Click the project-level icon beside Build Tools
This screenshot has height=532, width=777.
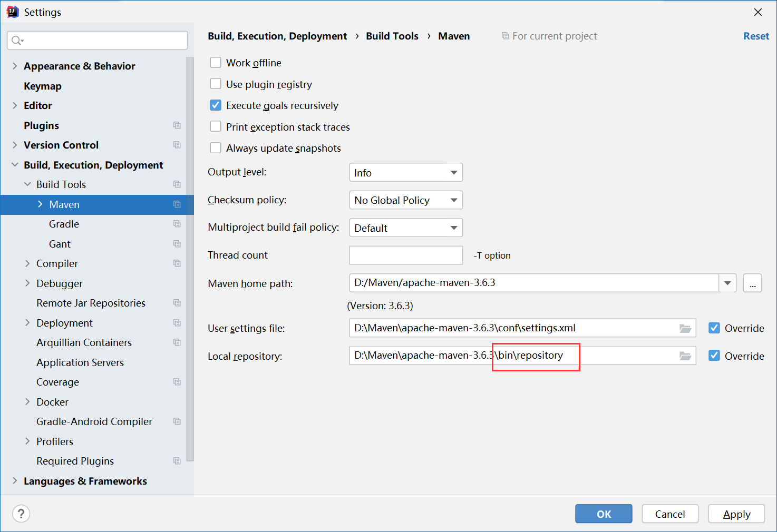[x=177, y=184]
